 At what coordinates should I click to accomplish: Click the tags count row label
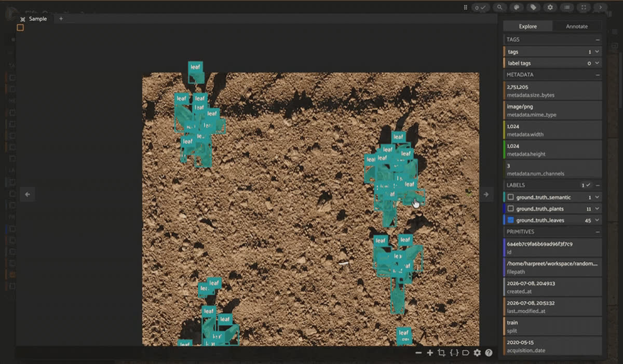513,52
